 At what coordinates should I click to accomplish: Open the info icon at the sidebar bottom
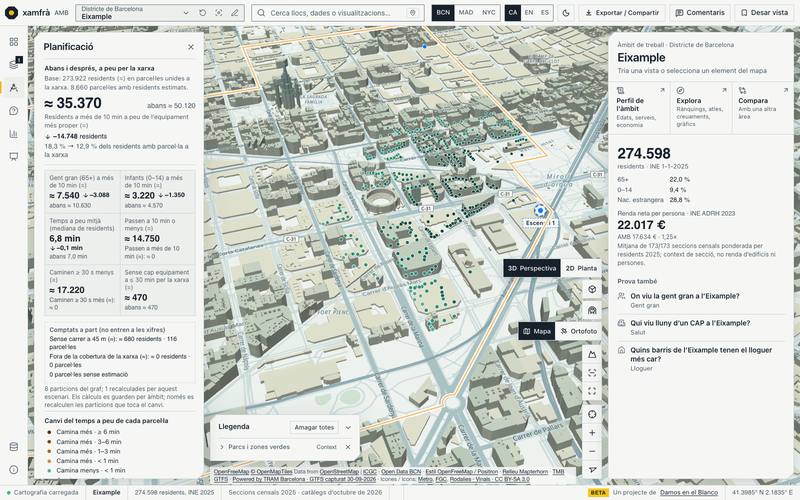(14, 469)
